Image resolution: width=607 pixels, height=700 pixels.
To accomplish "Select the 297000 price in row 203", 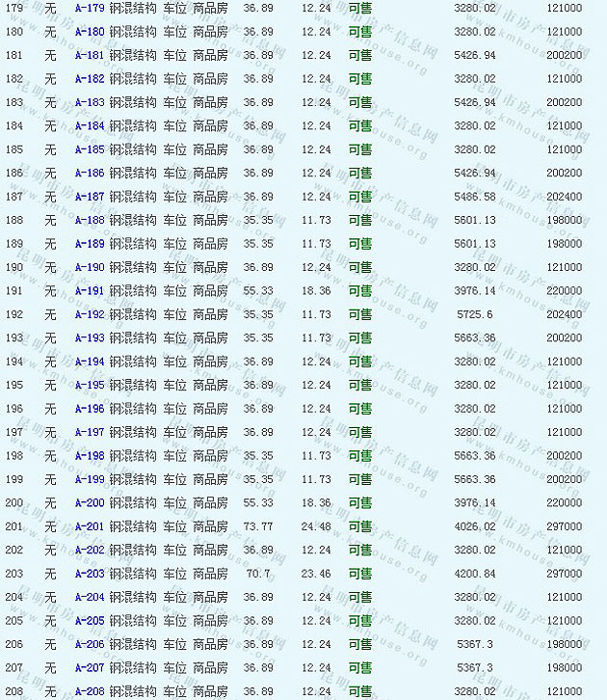I will pos(564,574).
